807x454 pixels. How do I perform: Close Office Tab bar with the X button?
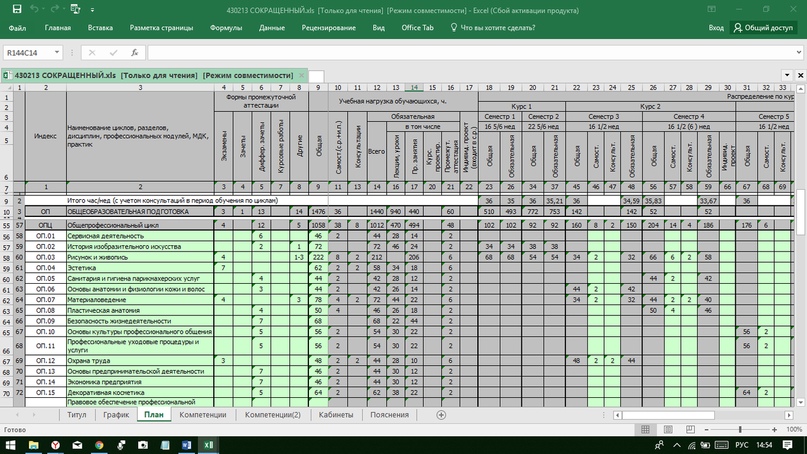(x=800, y=75)
